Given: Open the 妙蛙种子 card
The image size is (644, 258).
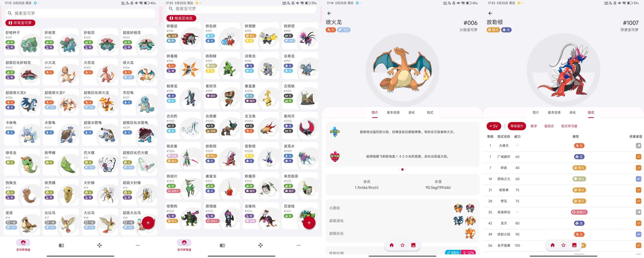Looking at the screenshot, I should click(x=22, y=42).
